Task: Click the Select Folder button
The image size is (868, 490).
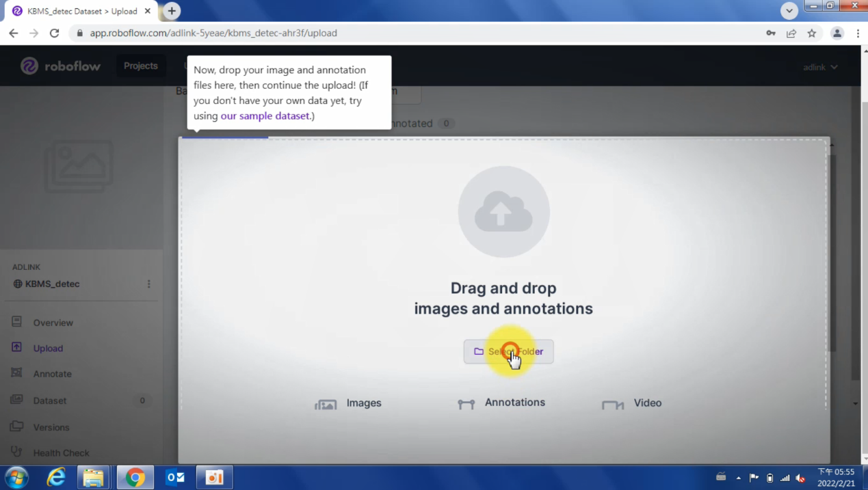Action: pos(508,351)
